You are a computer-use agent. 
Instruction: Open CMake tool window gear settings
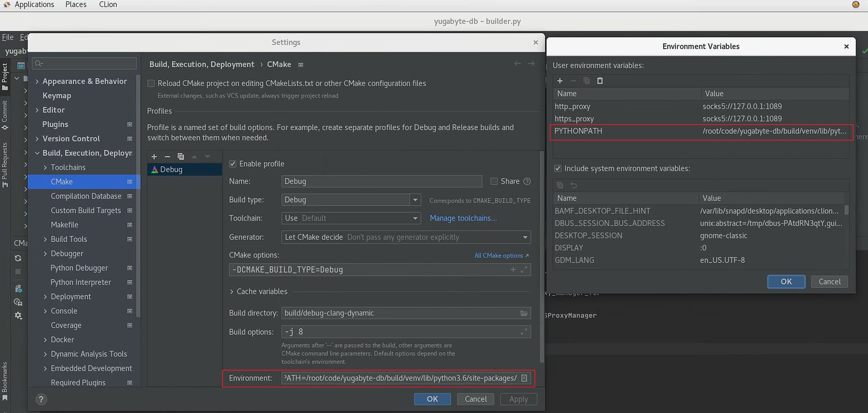(18, 315)
